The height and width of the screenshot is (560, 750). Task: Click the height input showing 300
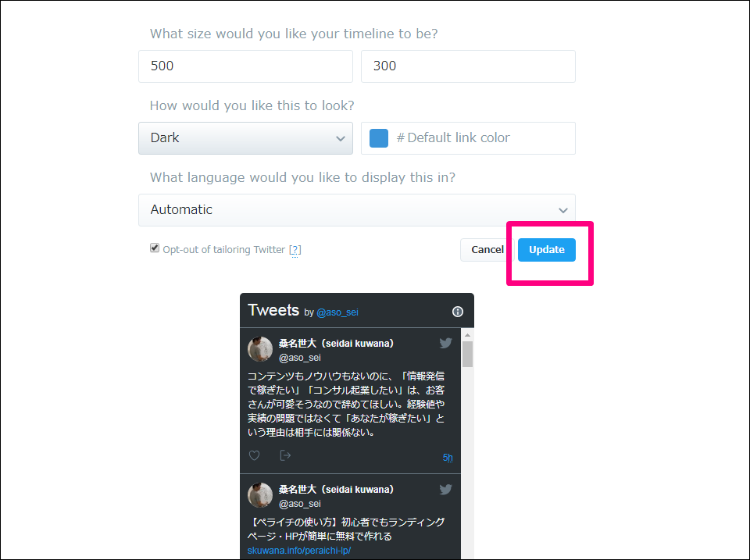[x=468, y=66]
